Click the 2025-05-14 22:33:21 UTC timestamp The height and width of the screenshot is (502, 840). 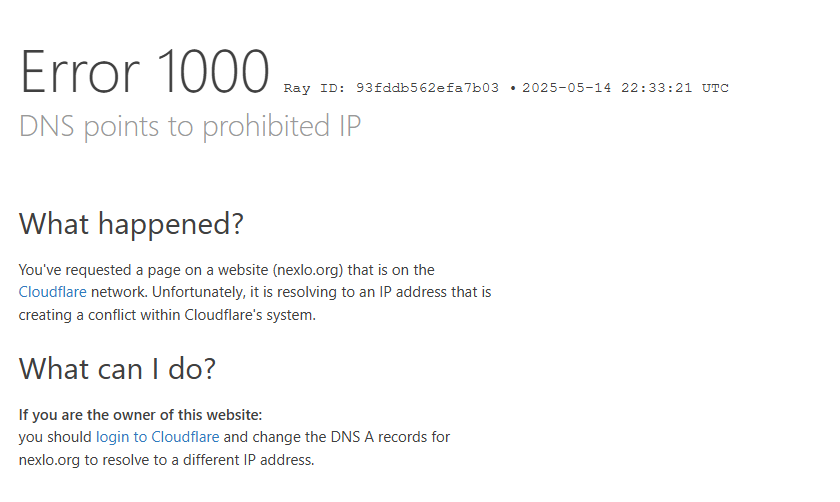(625, 88)
